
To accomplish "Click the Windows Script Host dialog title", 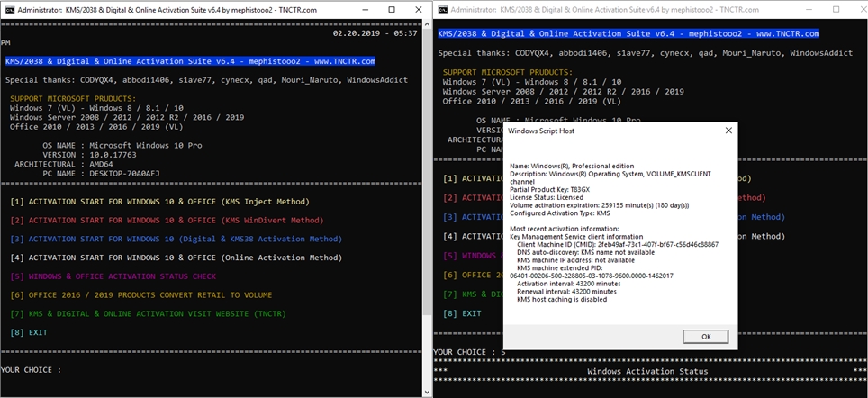I will pos(541,131).
